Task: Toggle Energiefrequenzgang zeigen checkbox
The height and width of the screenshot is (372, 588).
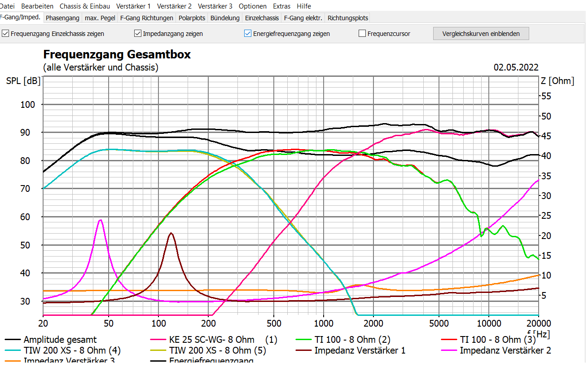Action: [x=287, y=34]
